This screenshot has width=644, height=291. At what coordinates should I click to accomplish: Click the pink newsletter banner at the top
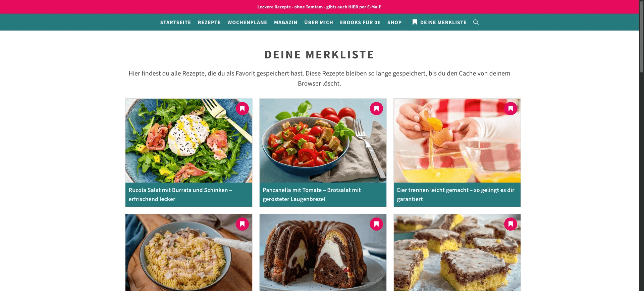click(x=319, y=7)
